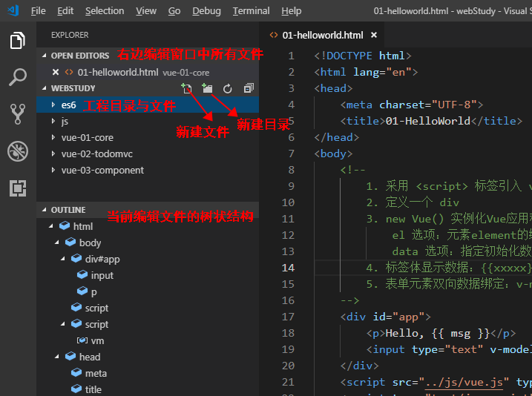Click the <div id="app"> line in editor
The width and height of the screenshot is (532, 396).
coord(386,317)
